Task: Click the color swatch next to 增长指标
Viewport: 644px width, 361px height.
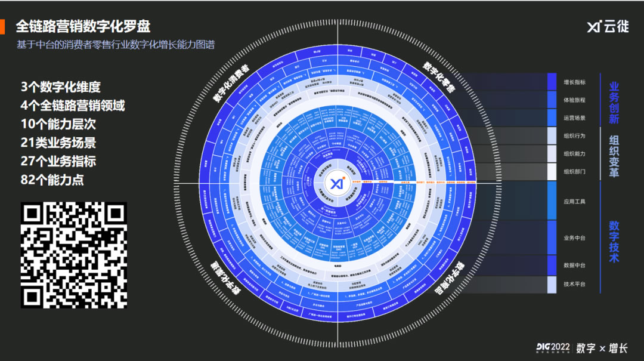Action: click(x=552, y=82)
